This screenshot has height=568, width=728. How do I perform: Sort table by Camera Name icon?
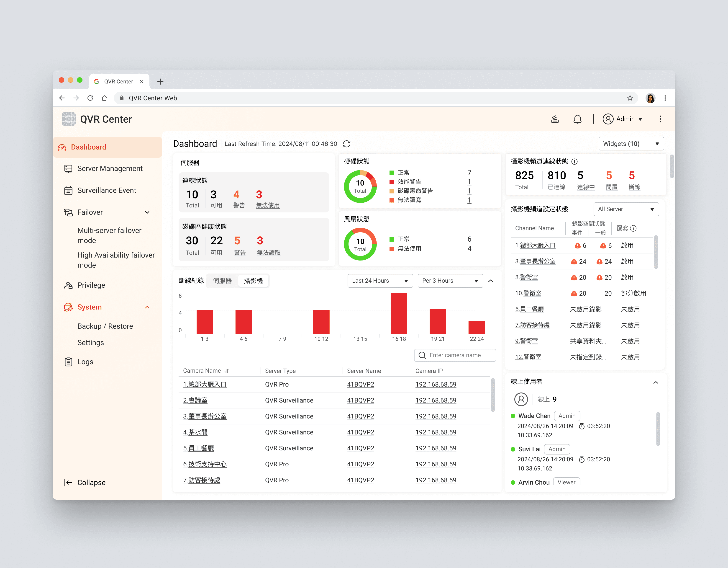227,371
